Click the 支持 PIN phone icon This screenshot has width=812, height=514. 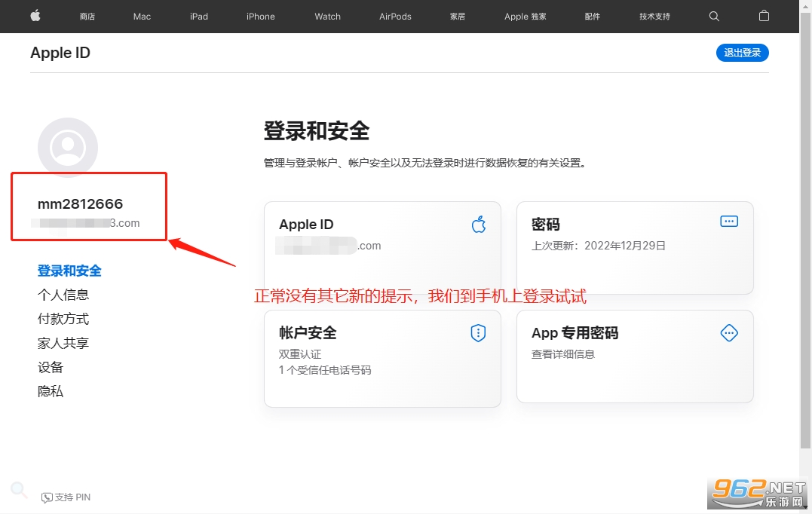coord(47,497)
